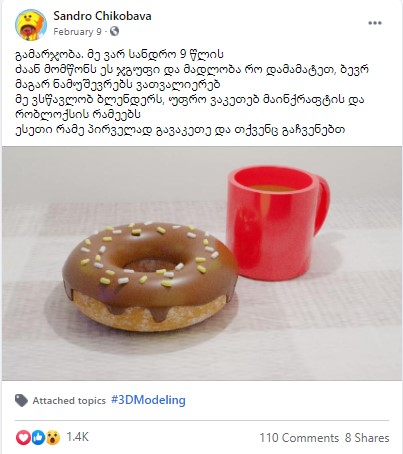Click the last line of post text

click(x=180, y=130)
